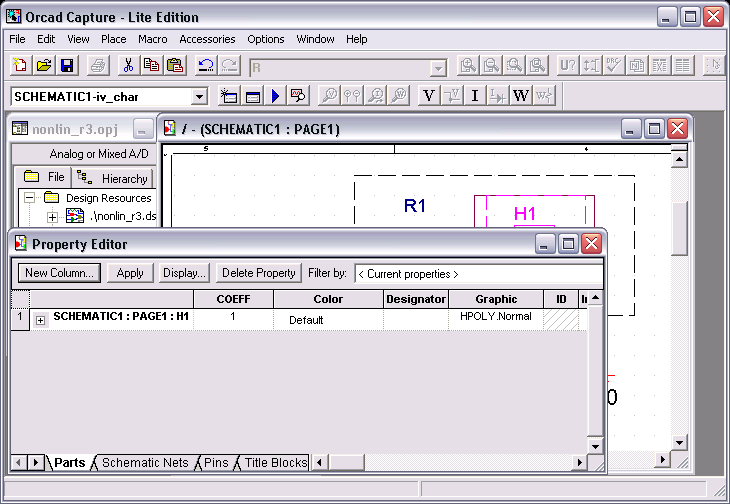Open the Place menu
Image resolution: width=730 pixels, height=504 pixels.
click(x=114, y=39)
